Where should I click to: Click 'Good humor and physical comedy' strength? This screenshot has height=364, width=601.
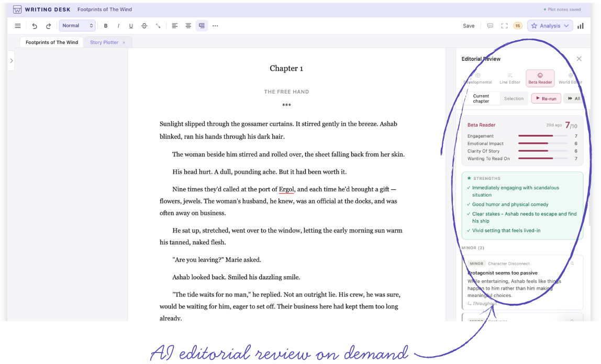click(x=510, y=204)
